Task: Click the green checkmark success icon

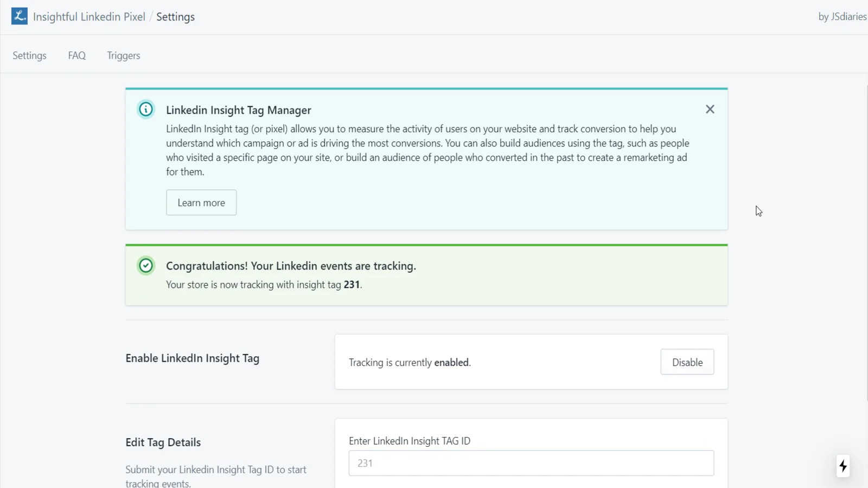Action: pyautogui.click(x=146, y=266)
